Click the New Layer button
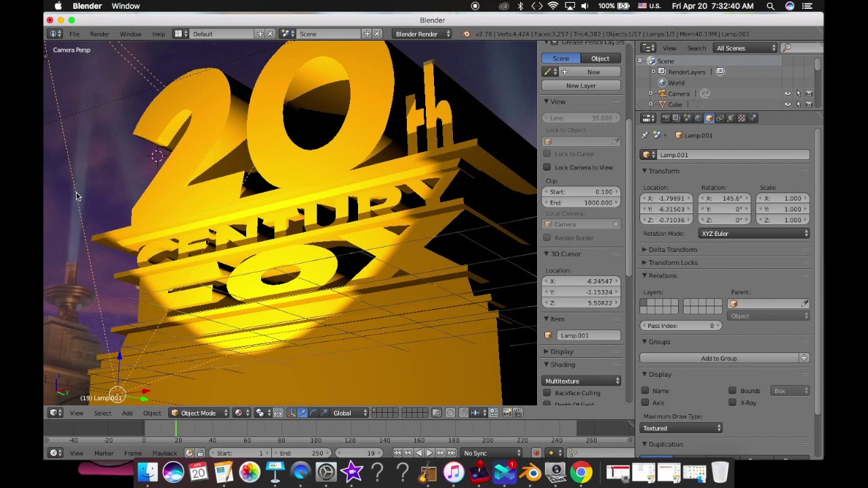The width and height of the screenshot is (868, 488). [581, 85]
